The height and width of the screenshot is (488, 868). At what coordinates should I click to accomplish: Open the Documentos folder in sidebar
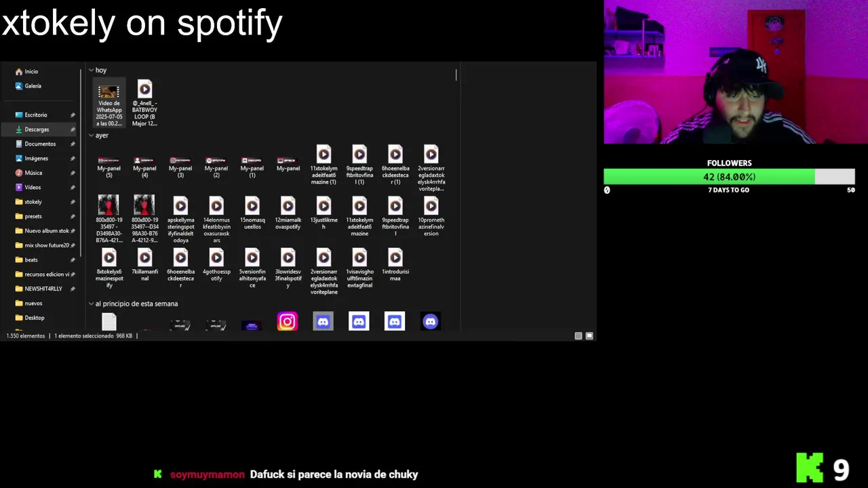pyautogui.click(x=39, y=144)
